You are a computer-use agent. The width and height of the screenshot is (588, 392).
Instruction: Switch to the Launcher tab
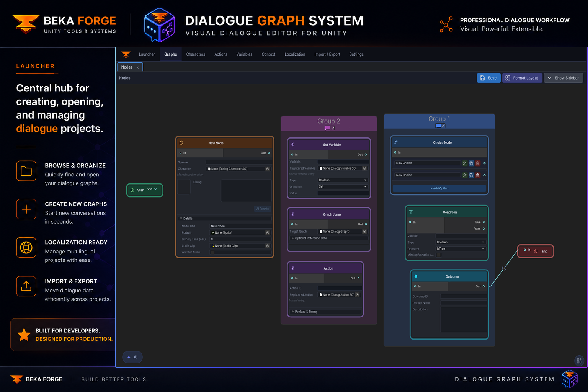coord(147,54)
